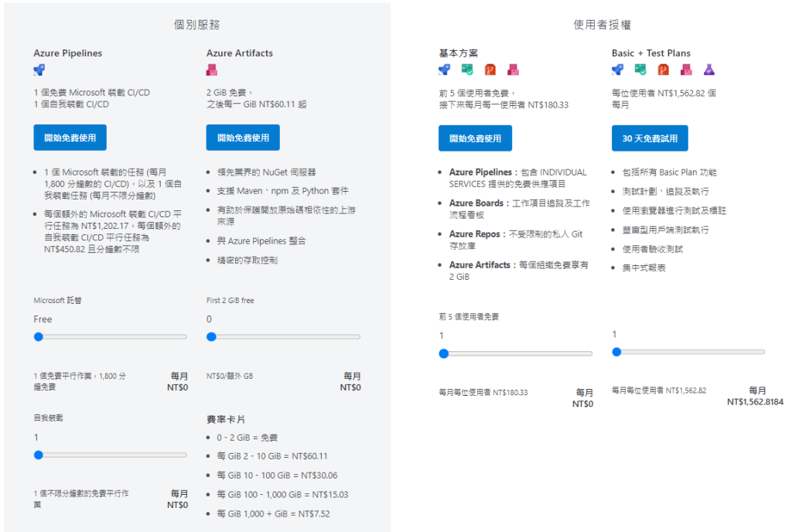Click 開始免費使用 button under Azure Artifacts
The image size is (792, 532).
click(x=243, y=138)
